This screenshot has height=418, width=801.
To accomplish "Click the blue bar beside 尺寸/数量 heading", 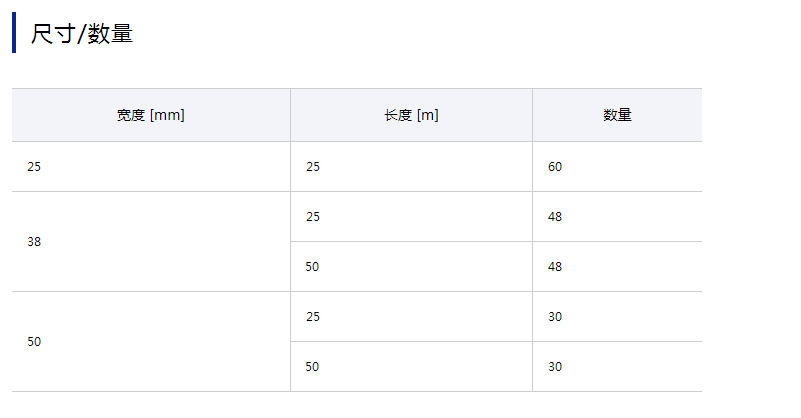I will click(x=14, y=32).
